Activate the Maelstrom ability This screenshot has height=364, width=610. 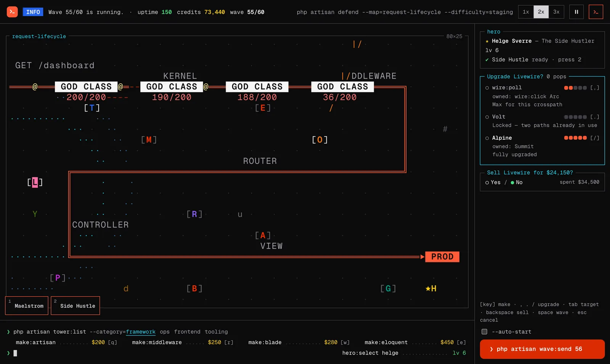pos(27,305)
